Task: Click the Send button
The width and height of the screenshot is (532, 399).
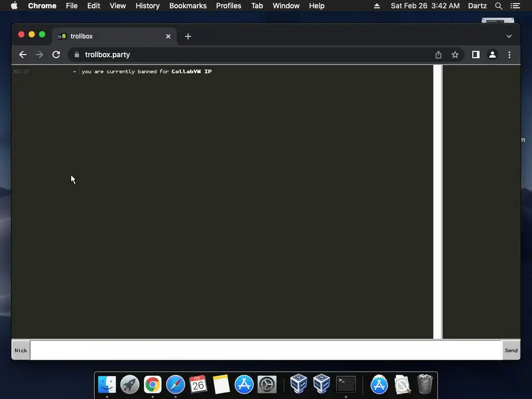Action: [x=511, y=350]
